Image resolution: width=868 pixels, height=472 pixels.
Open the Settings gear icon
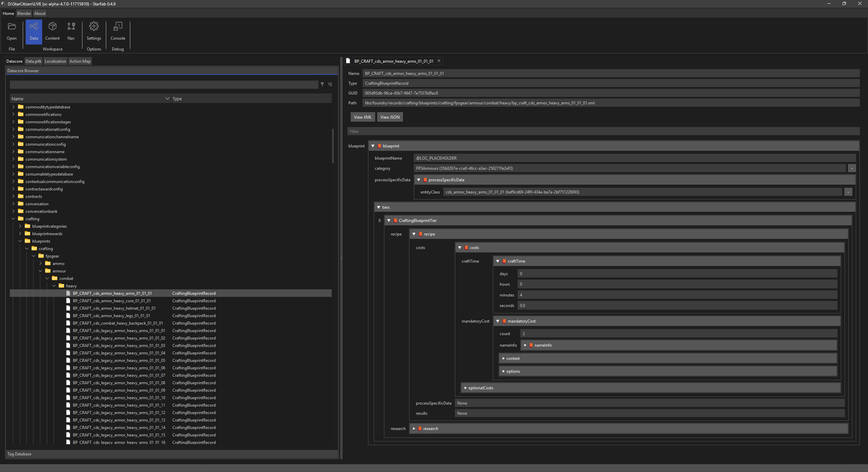94,26
